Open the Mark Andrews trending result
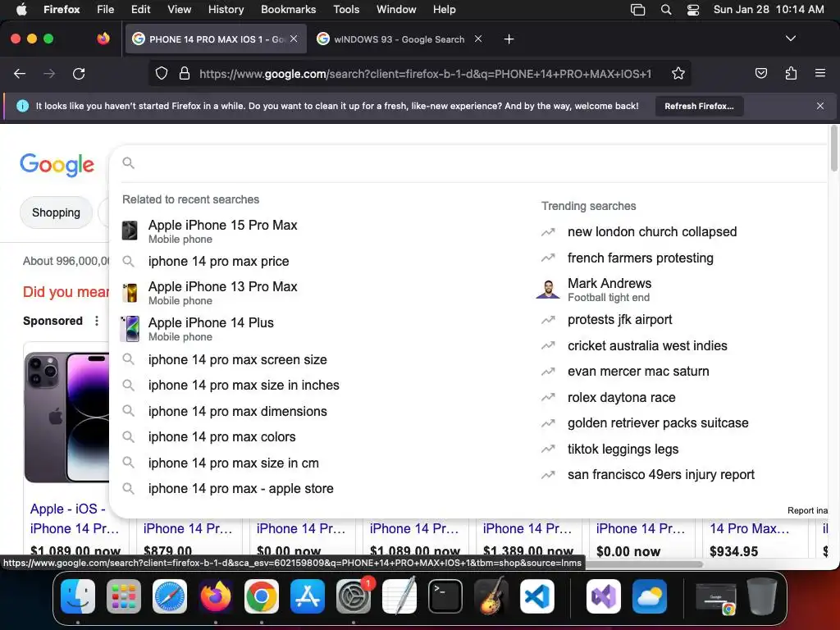The height and width of the screenshot is (630, 840). click(x=609, y=290)
